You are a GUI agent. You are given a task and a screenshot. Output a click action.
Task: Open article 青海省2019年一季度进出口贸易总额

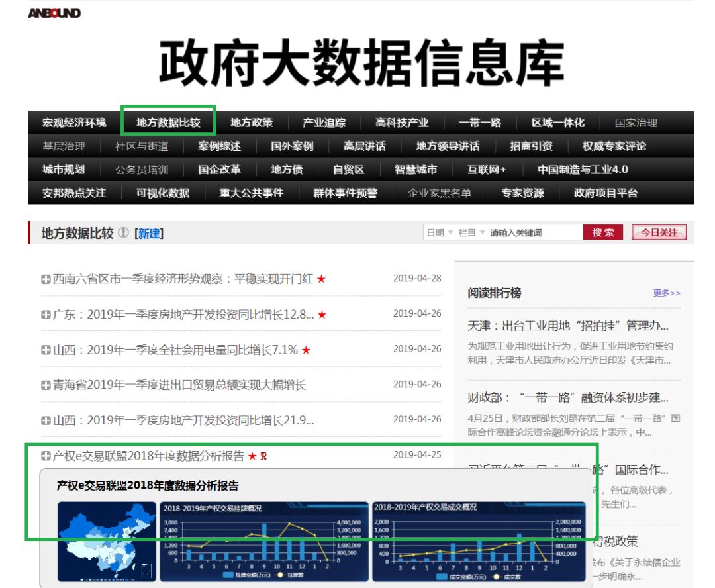point(179,385)
